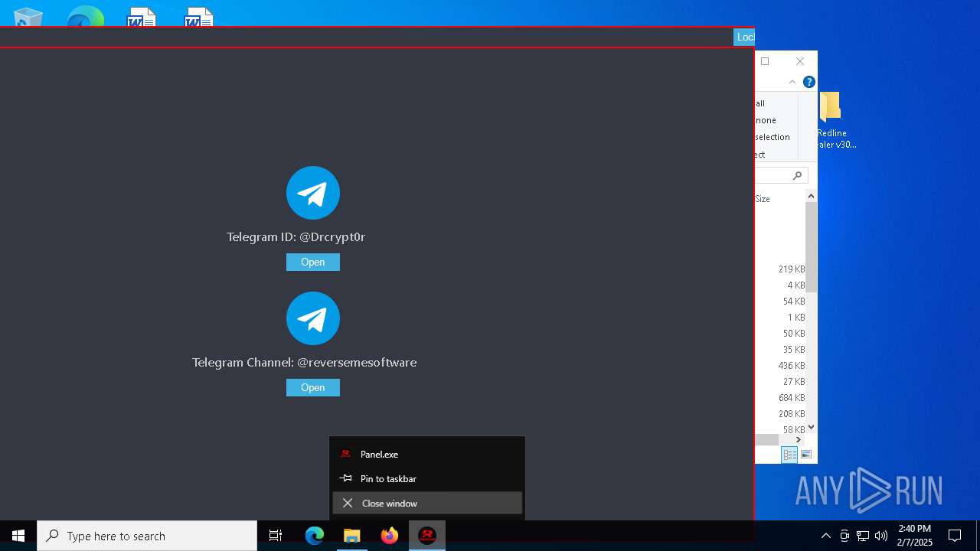
Task: Click the Redline Panel taskbar icon
Action: 427,536
